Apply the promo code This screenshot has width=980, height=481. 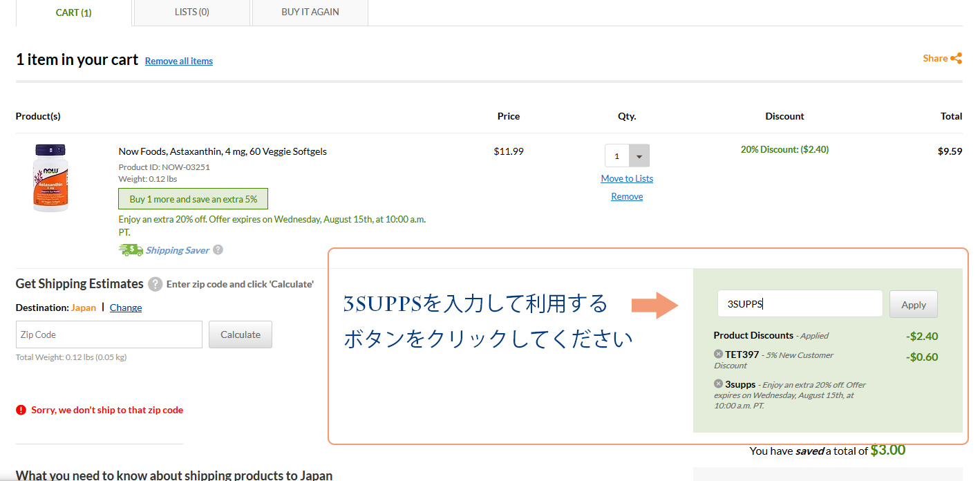pyautogui.click(x=914, y=304)
